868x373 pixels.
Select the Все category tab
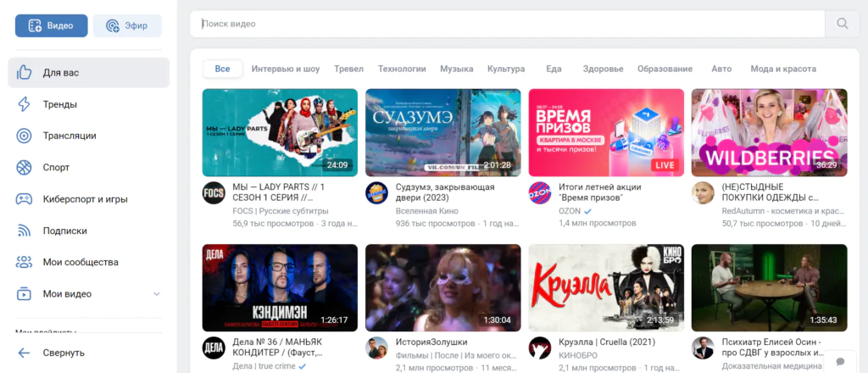pyautogui.click(x=223, y=70)
